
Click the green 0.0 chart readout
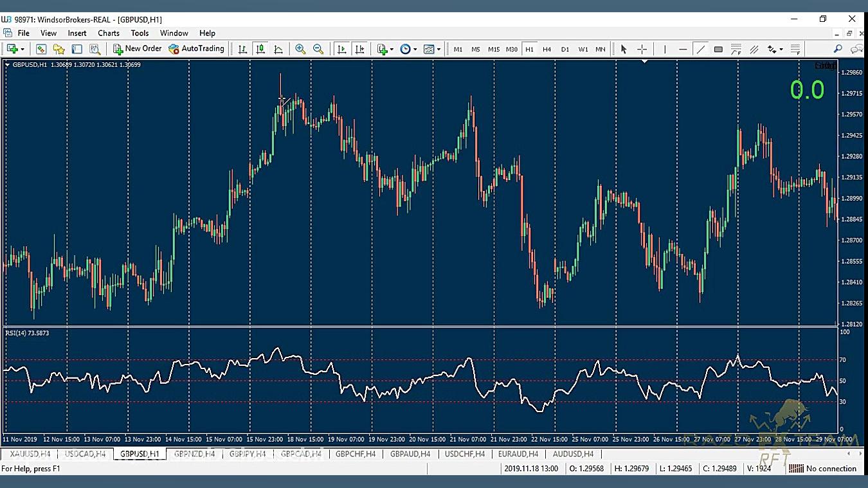(x=807, y=90)
